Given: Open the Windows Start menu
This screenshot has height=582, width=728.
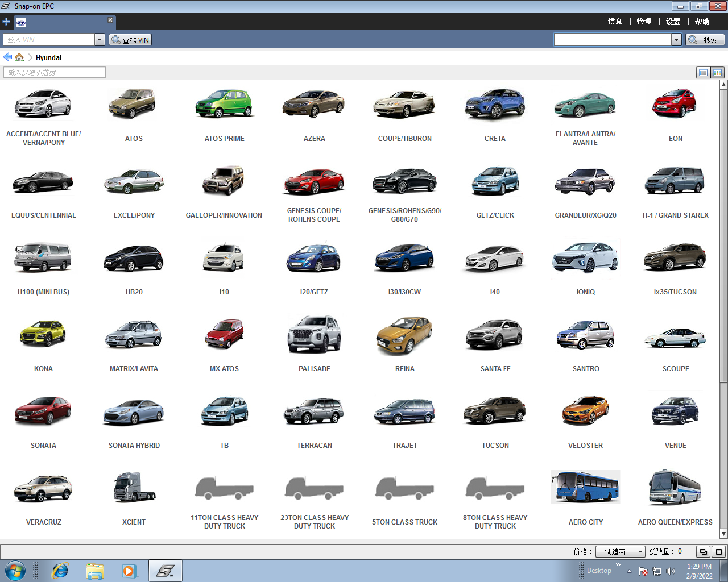Looking at the screenshot, I should (15, 571).
